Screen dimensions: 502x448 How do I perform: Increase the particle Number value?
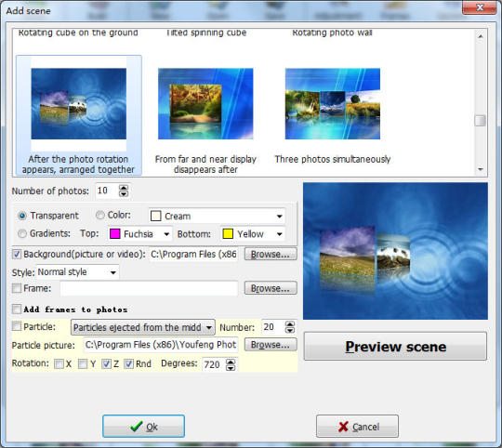point(290,324)
